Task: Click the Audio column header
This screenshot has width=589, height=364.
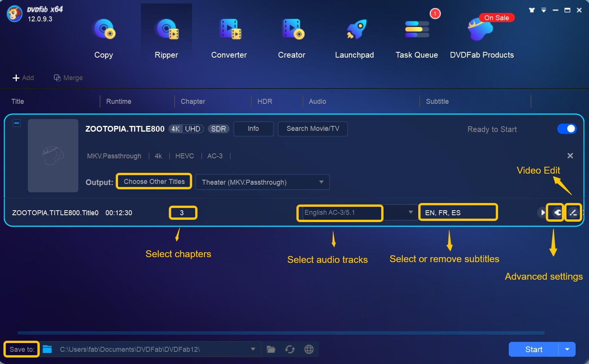Action: coord(317,101)
